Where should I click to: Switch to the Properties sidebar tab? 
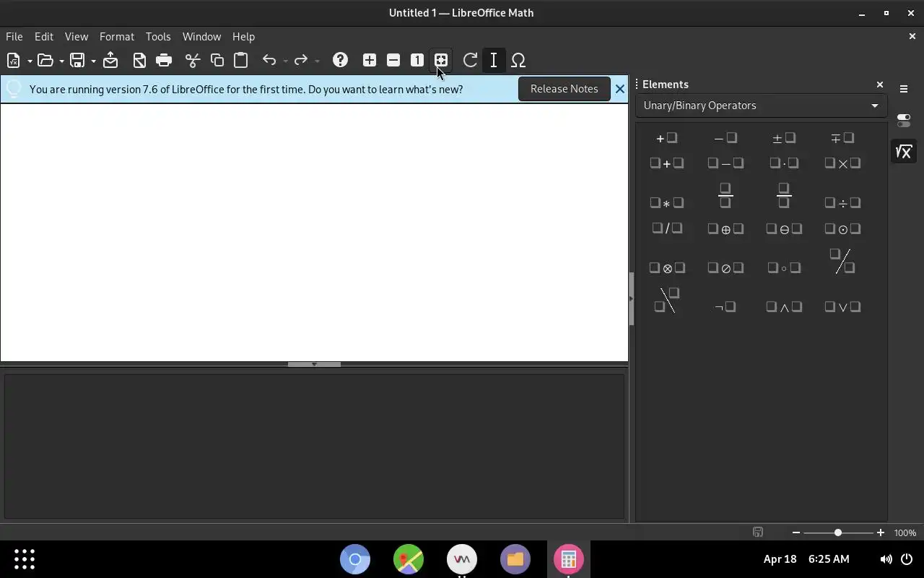coord(904,120)
